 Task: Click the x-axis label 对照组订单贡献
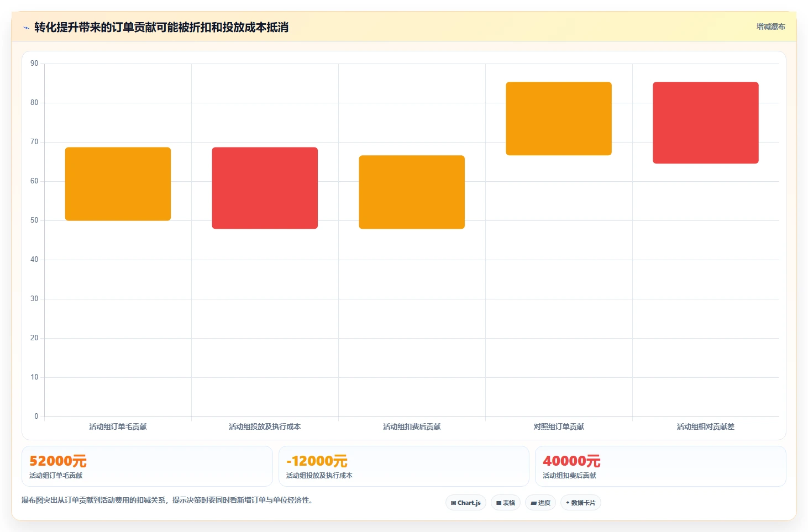(x=559, y=426)
